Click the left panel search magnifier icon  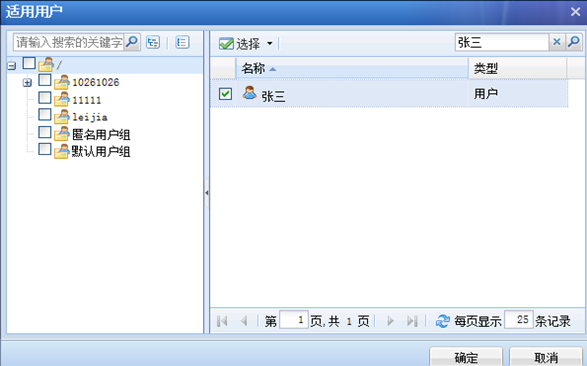132,42
